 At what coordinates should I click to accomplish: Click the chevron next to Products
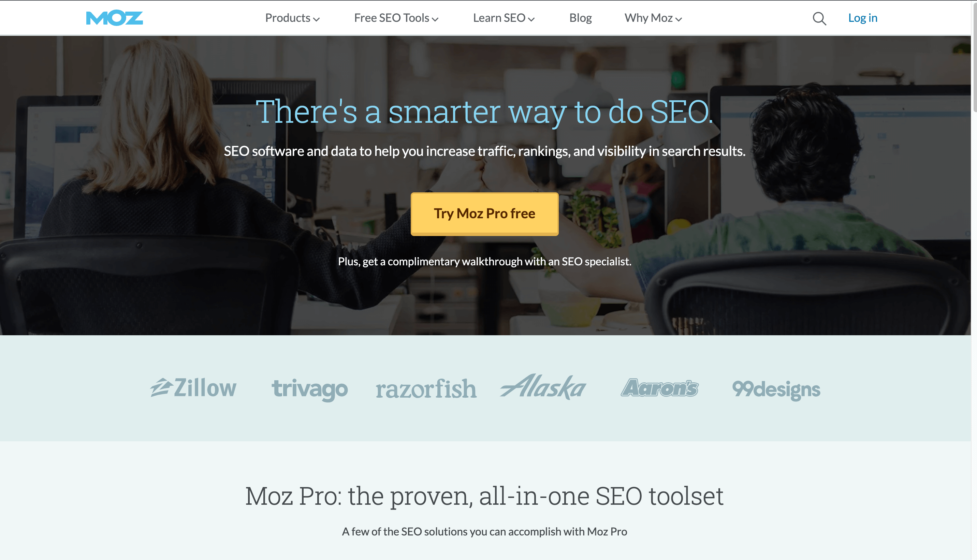(x=316, y=19)
